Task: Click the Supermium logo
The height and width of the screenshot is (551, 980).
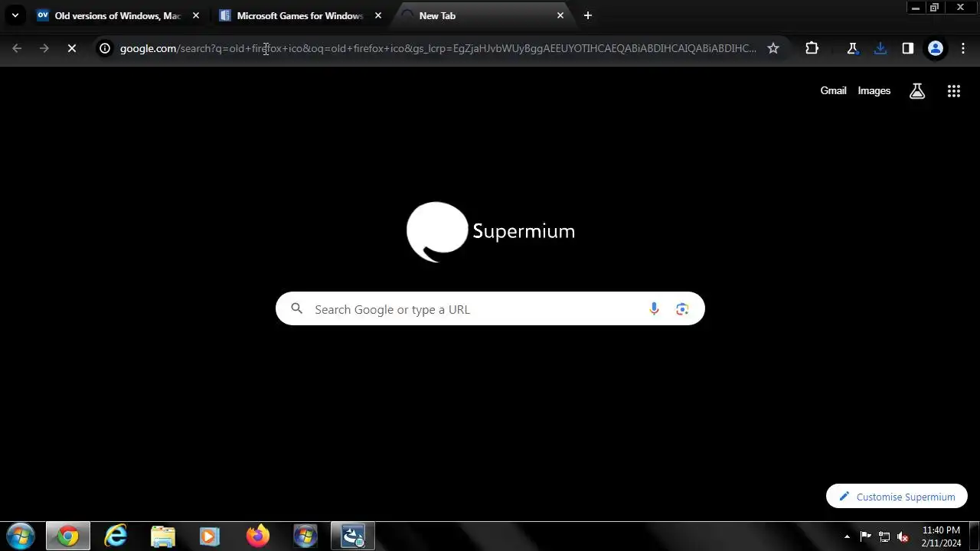Action: point(490,231)
